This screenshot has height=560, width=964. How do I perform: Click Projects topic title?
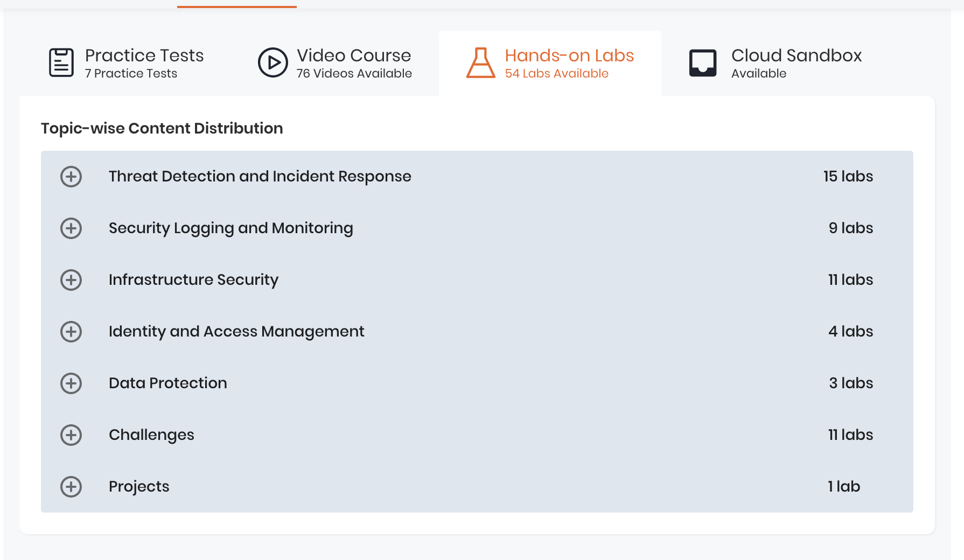139,487
